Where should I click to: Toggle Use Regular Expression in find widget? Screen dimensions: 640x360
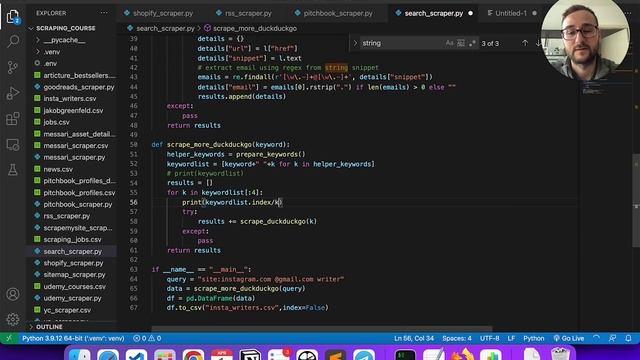472,43
